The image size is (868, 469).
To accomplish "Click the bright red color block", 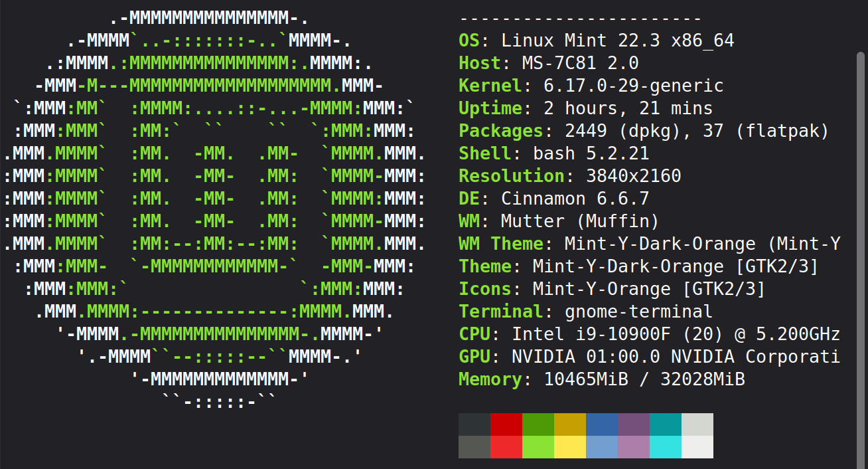I will [506, 447].
